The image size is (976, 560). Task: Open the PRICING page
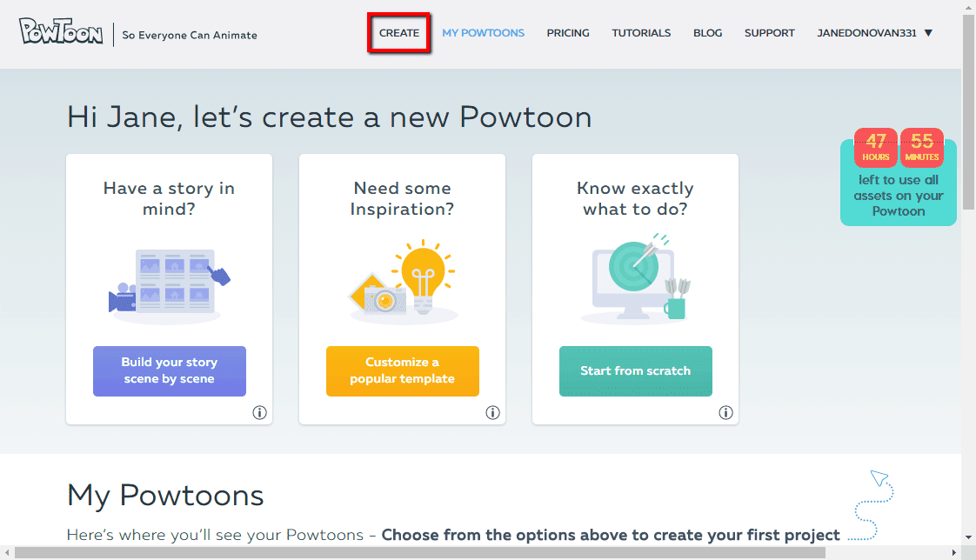[x=568, y=33]
